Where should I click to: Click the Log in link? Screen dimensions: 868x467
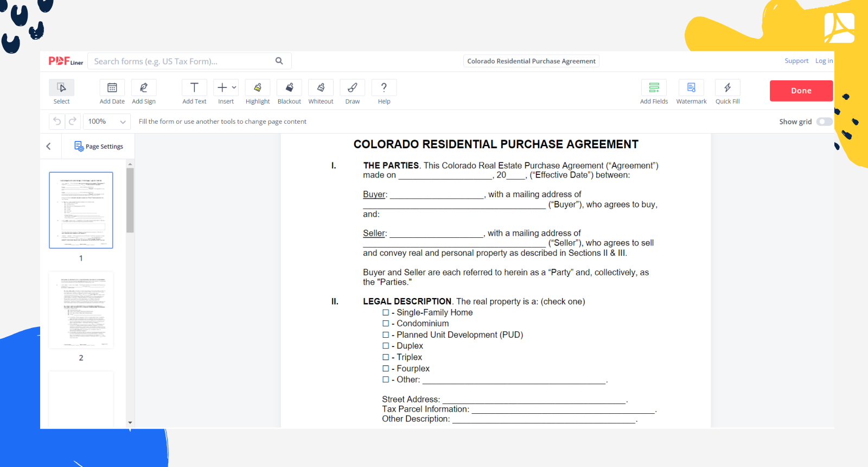[x=824, y=61]
